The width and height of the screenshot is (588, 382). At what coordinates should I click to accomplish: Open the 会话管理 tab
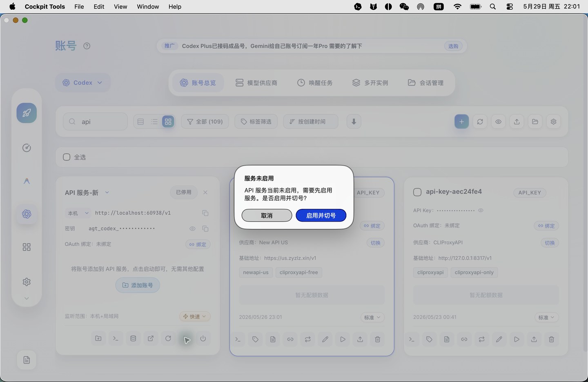pos(426,83)
